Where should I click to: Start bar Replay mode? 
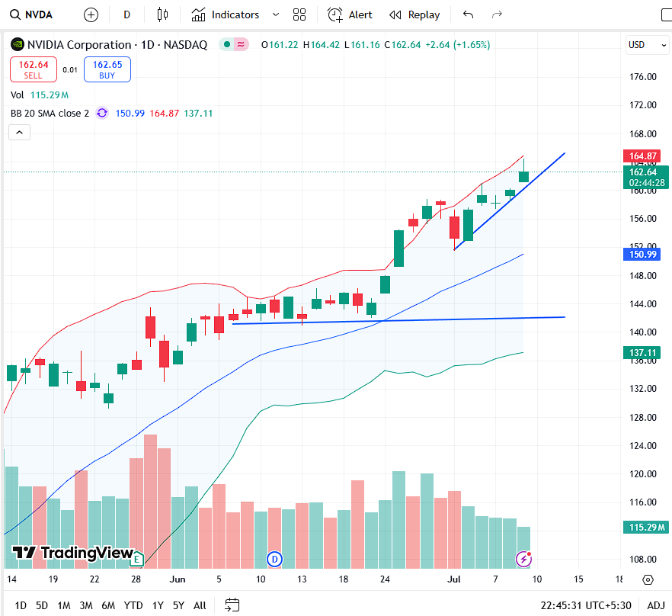(x=414, y=14)
